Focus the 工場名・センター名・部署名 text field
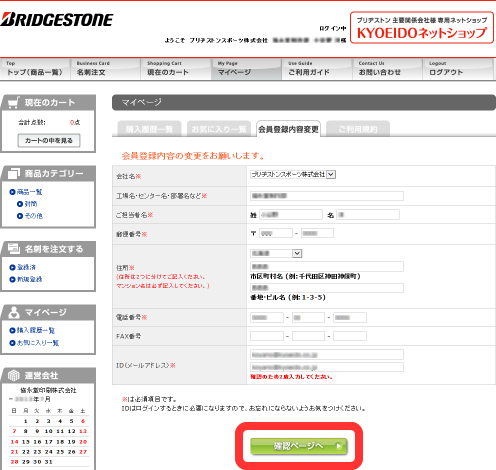 pos(327,196)
